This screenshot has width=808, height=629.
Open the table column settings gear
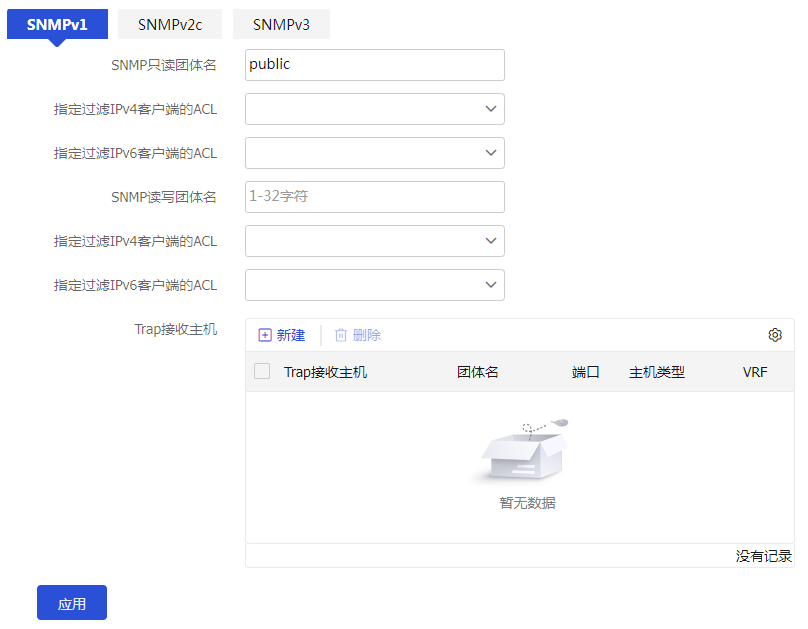(775, 335)
